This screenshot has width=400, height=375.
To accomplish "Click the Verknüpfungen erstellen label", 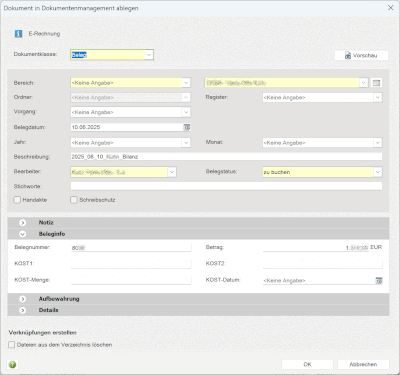I will (43, 333).
